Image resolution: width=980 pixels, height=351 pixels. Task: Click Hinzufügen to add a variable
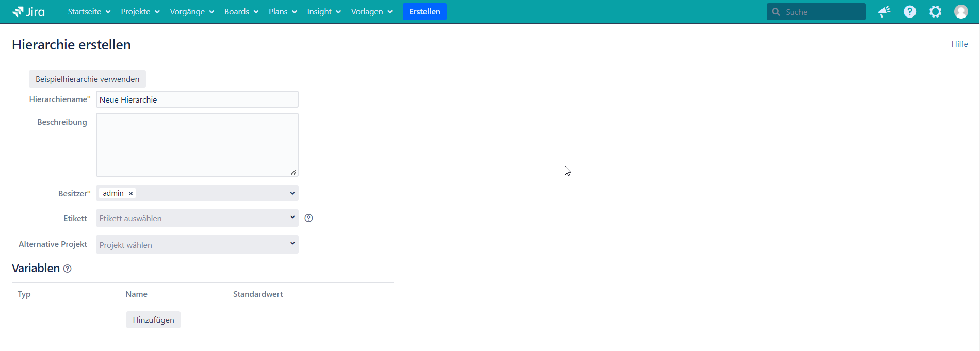153,320
